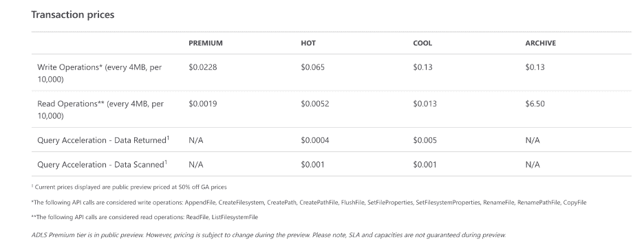Select the $0.005 Cool data returned price
The width and height of the screenshot is (644, 250).
425,140
